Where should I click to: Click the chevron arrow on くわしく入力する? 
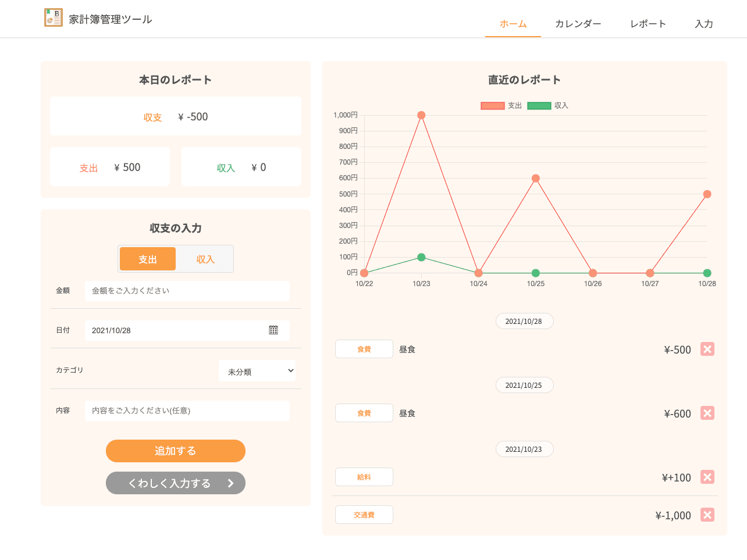pos(230,483)
